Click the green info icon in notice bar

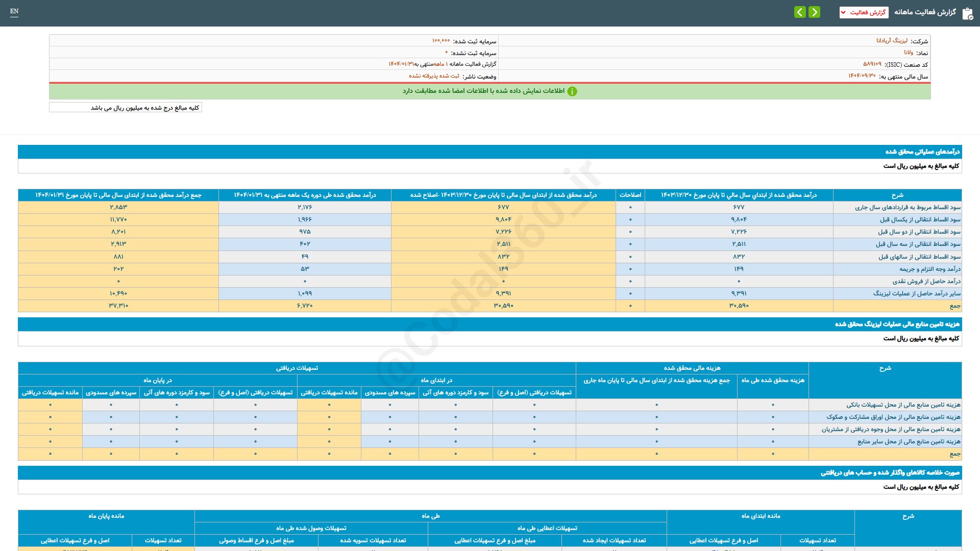tap(572, 91)
